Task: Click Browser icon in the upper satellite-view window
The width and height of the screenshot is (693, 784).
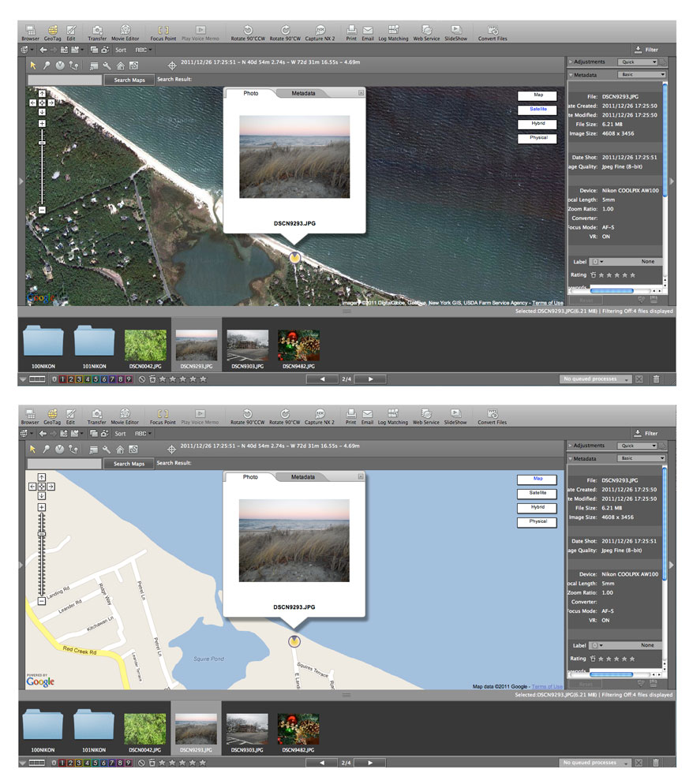Action: pyautogui.click(x=31, y=32)
